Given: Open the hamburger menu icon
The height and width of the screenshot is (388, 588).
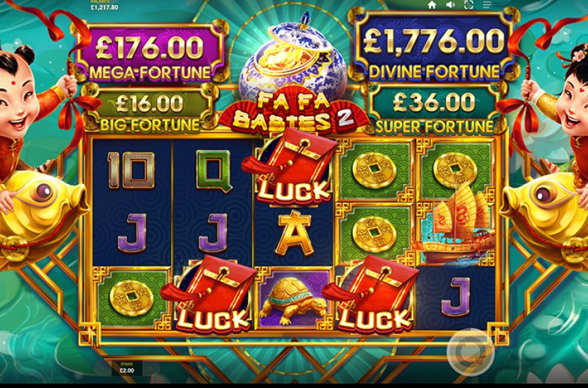Looking at the screenshot, I should [486, 5].
